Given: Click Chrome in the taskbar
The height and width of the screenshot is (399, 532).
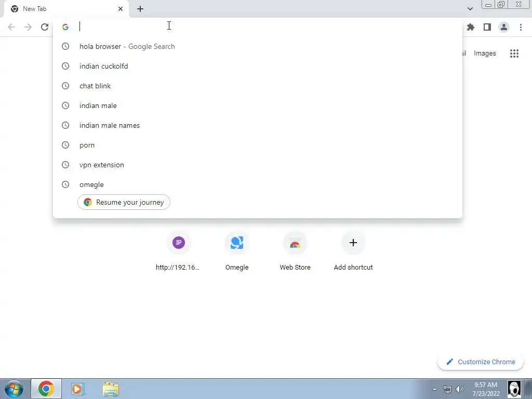Looking at the screenshot, I should pos(46,389).
